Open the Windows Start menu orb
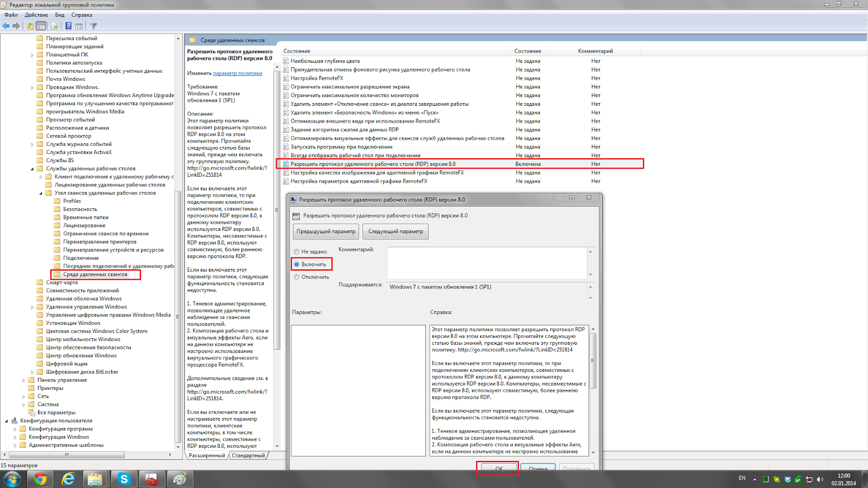 click(x=12, y=479)
